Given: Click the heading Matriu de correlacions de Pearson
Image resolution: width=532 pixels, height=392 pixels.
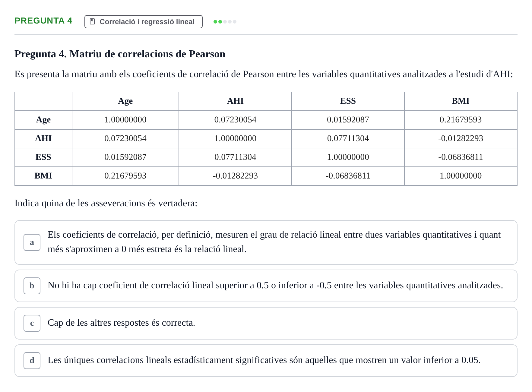Looking at the screenshot, I should point(120,54).
